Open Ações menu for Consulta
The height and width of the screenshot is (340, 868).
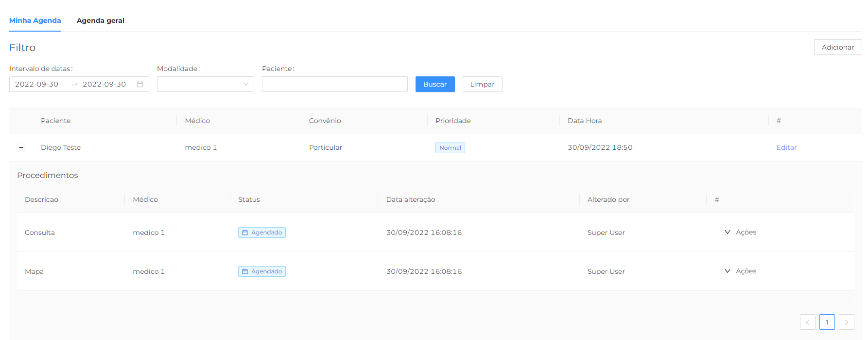(741, 232)
